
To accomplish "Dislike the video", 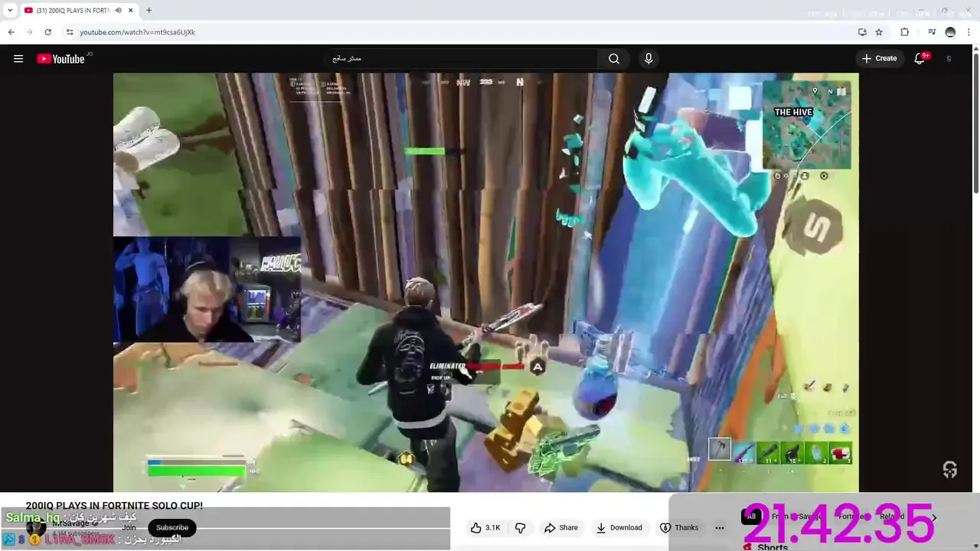I will pyautogui.click(x=521, y=527).
